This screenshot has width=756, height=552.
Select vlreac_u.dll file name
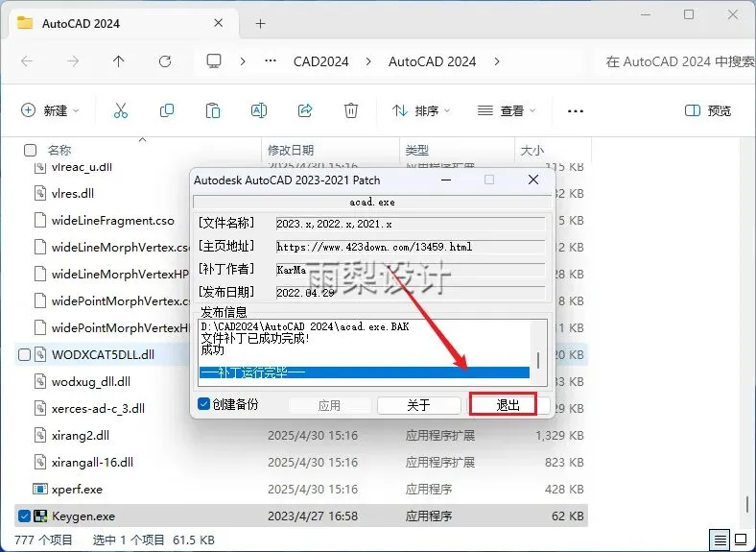coord(82,167)
